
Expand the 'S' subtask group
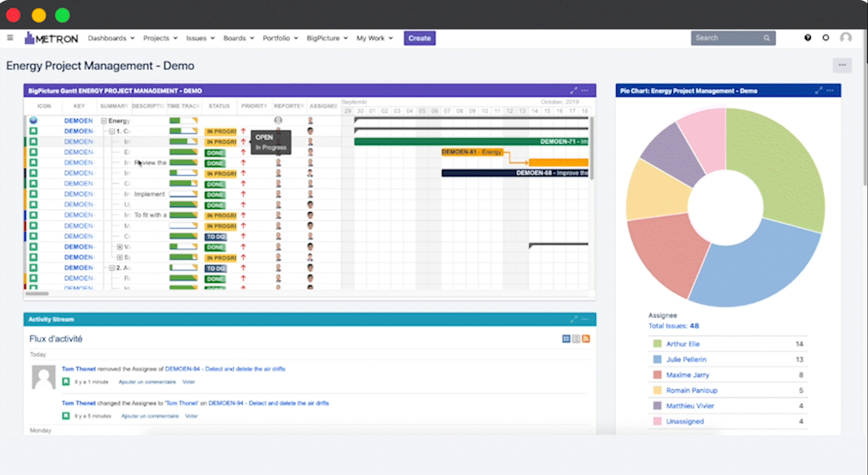click(120, 257)
